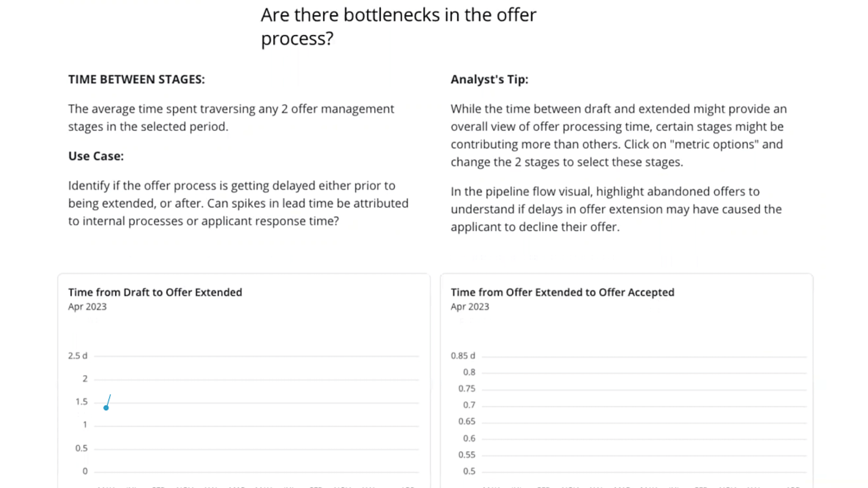This screenshot has height=488, width=868.
Task: Click the paragraph about the pipeline flow visual
Action: pos(616,209)
